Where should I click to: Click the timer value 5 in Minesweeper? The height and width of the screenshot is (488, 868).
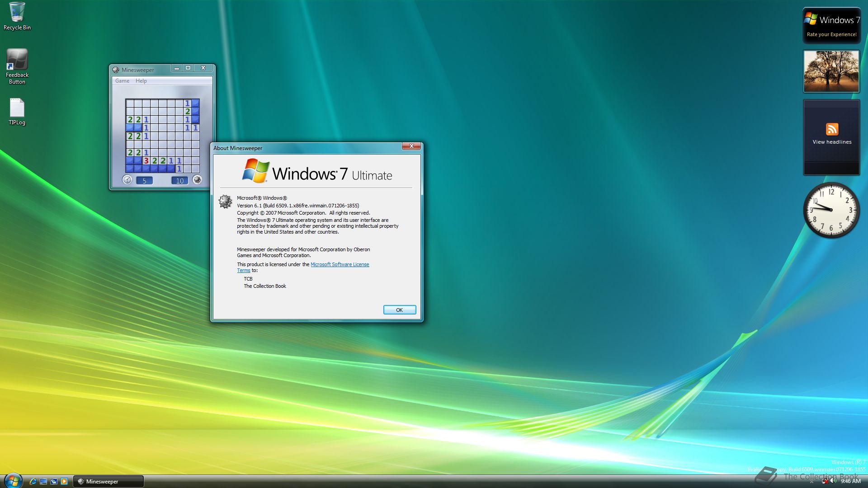pos(144,180)
